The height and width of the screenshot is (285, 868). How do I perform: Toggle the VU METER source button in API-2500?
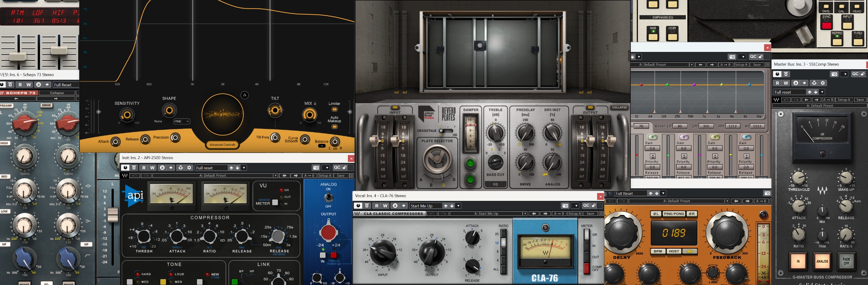point(275,203)
